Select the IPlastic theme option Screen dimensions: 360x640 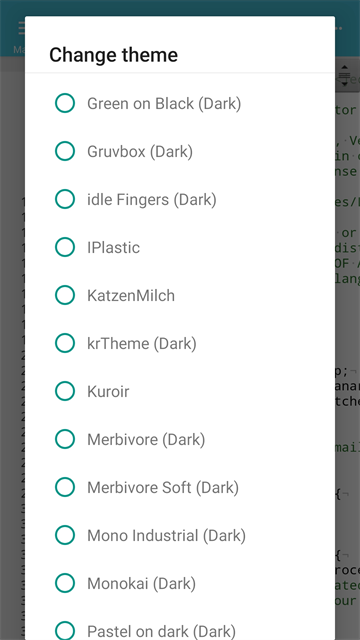point(180,247)
